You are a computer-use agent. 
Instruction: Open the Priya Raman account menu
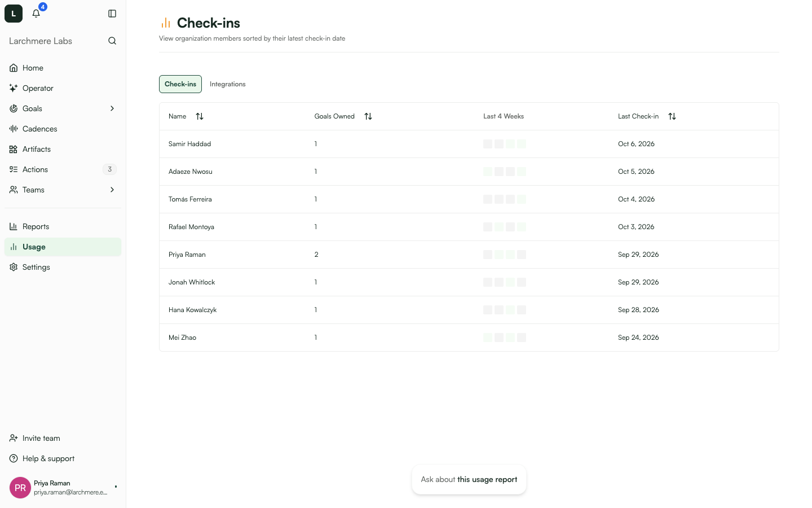63,488
